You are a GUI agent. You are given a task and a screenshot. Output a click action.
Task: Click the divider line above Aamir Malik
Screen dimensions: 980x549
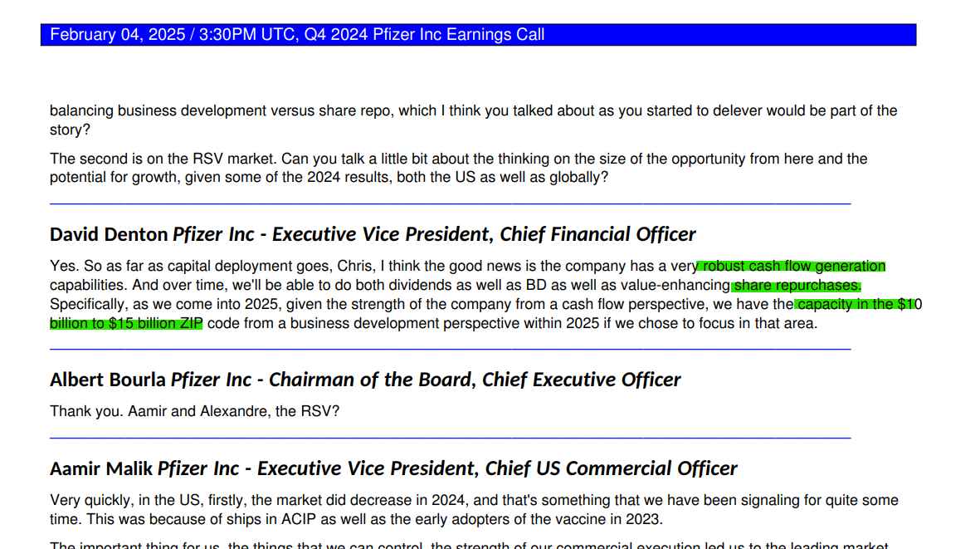pos(450,437)
